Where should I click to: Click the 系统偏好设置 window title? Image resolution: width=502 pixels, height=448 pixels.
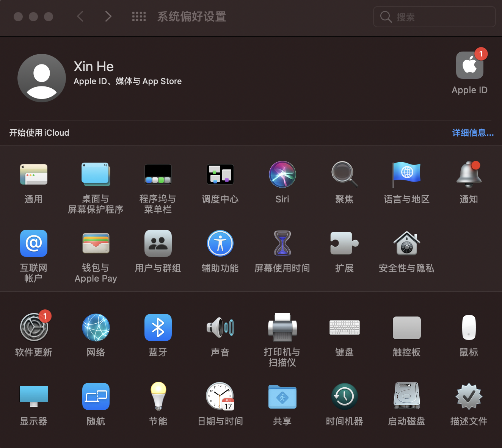pyautogui.click(x=192, y=17)
